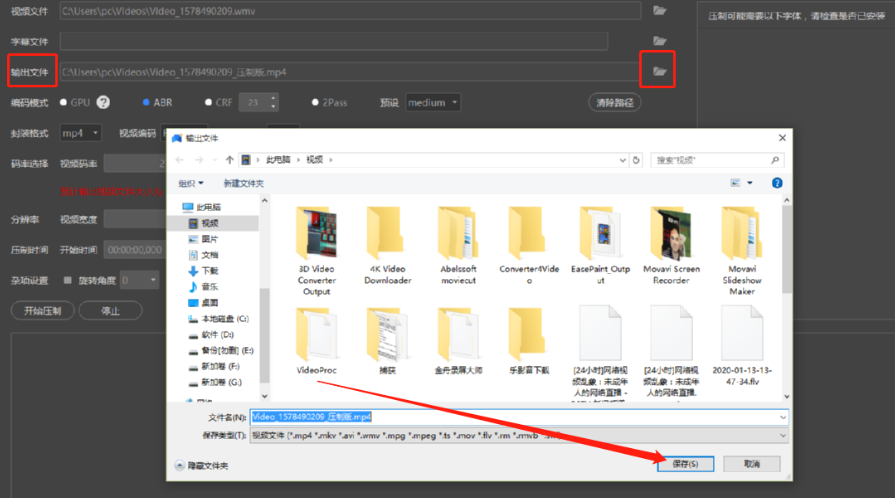Select 音乐 in navigation tree
The image size is (895, 498).
(x=203, y=287)
